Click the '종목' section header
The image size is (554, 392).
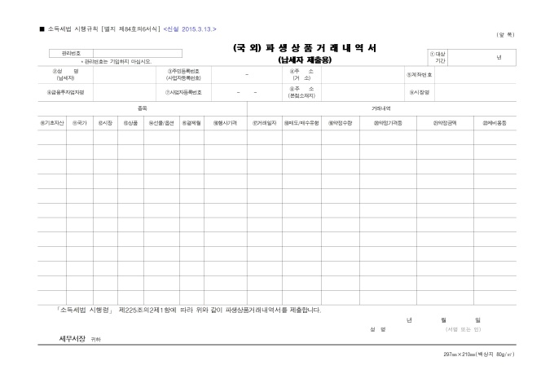[x=142, y=108]
